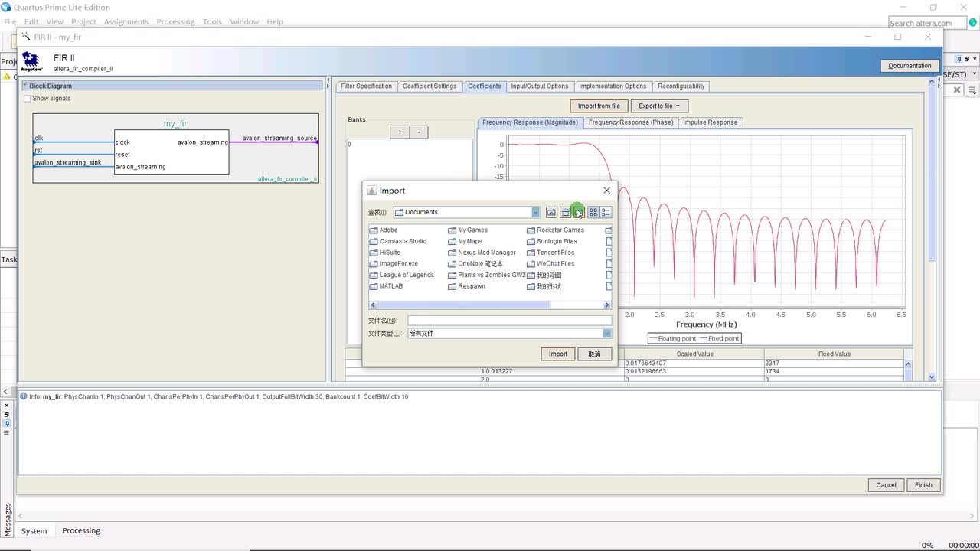Click the Tencent Files folder icon
The image size is (980, 551).
[531, 253]
